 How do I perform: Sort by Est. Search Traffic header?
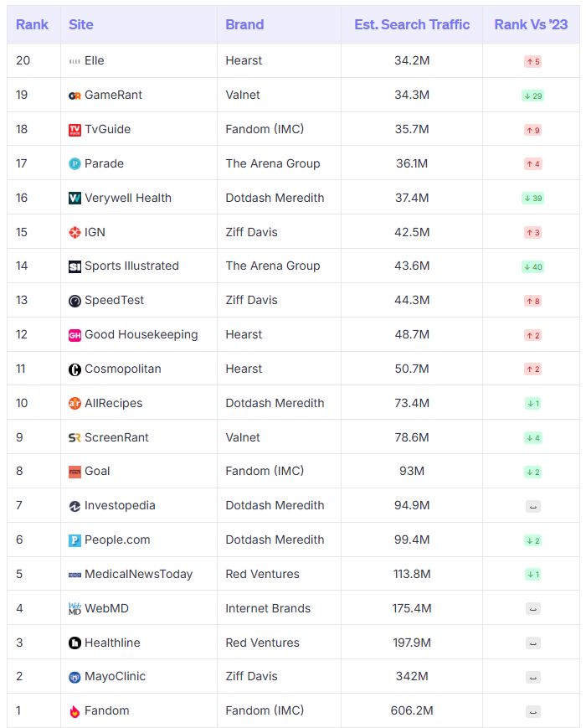coord(412,24)
